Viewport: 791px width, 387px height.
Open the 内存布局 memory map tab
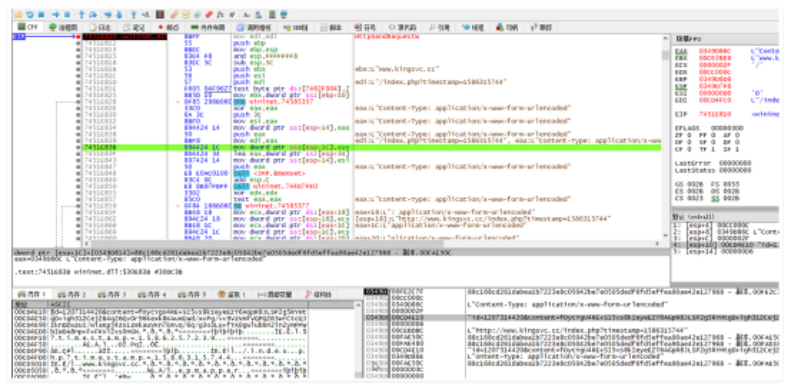click(207, 27)
